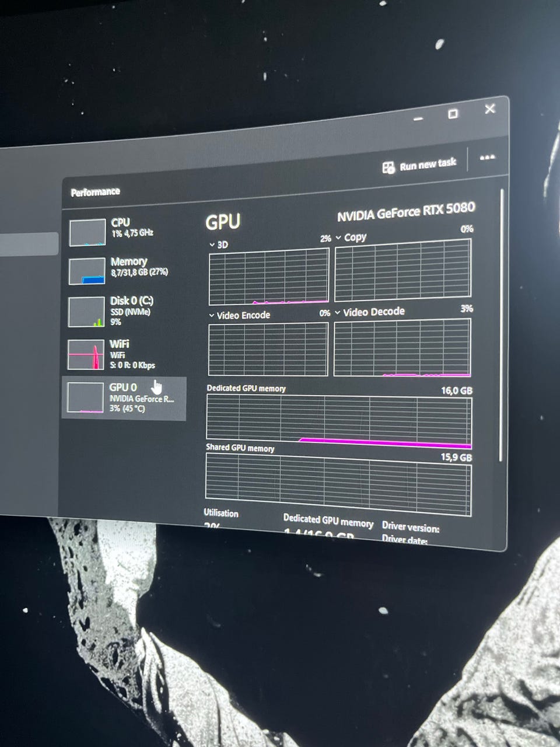The width and height of the screenshot is (560, 747).
Task: Click the S: 0 R: 0 Kbps WiFi value
Action: point(132,365)
